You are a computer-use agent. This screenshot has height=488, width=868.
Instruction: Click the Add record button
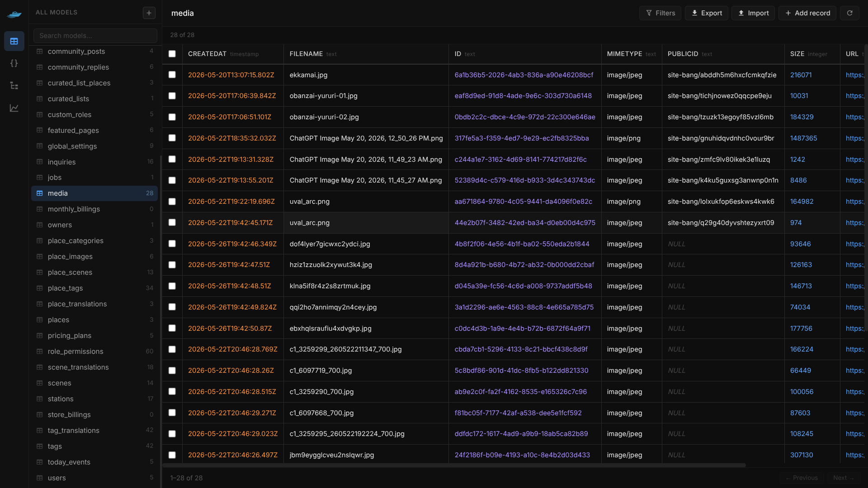pos(807,13)
